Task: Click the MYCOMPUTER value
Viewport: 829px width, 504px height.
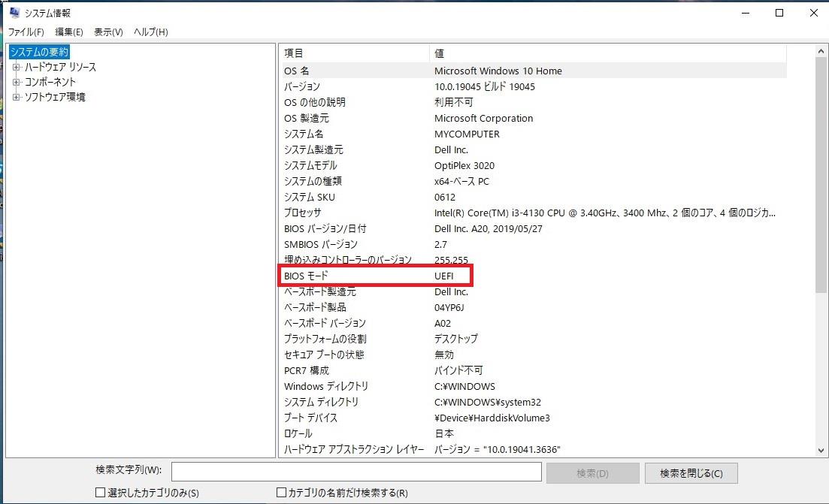Action: coord(467,134)
